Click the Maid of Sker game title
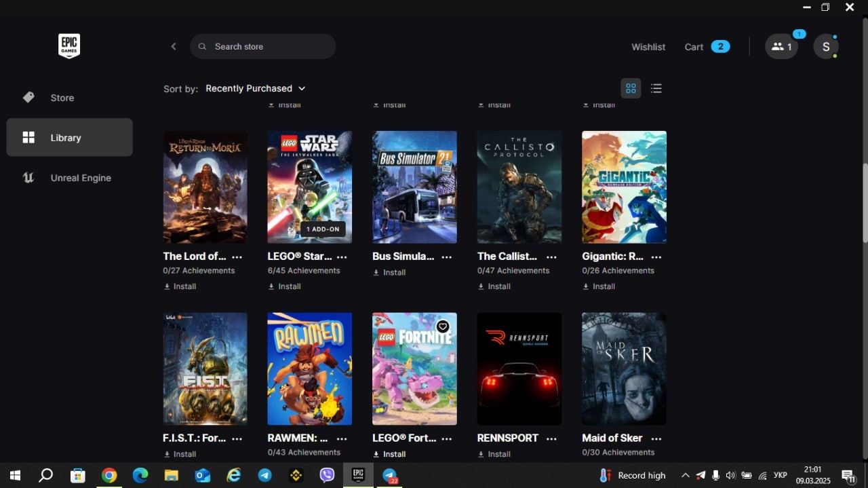This screenshot has height=488, width=868. click(612, 438)
